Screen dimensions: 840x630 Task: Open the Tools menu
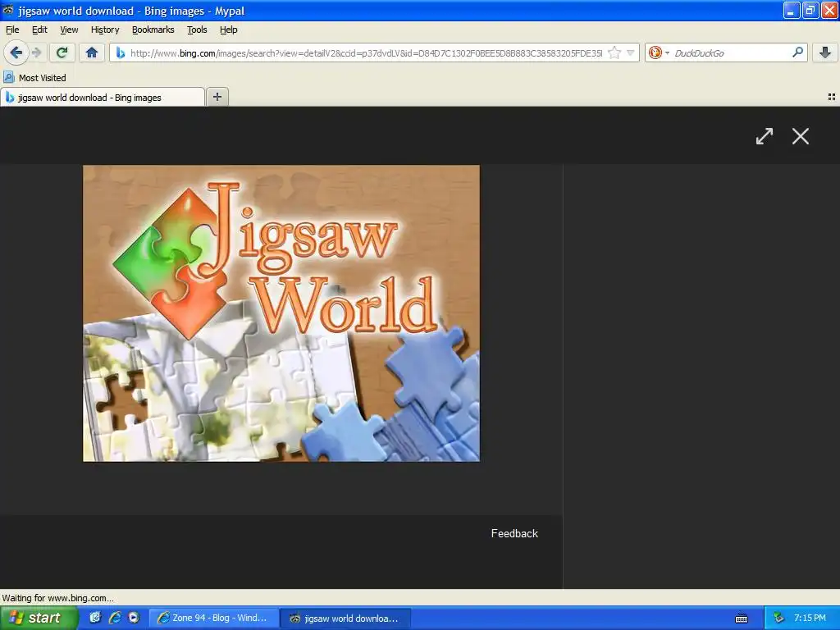[197, 30]
